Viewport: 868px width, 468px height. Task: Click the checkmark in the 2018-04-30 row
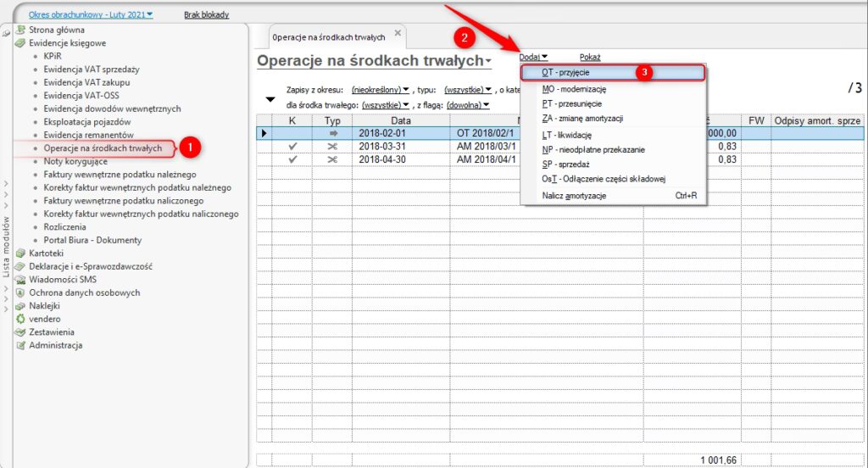(x=292, y=159)
